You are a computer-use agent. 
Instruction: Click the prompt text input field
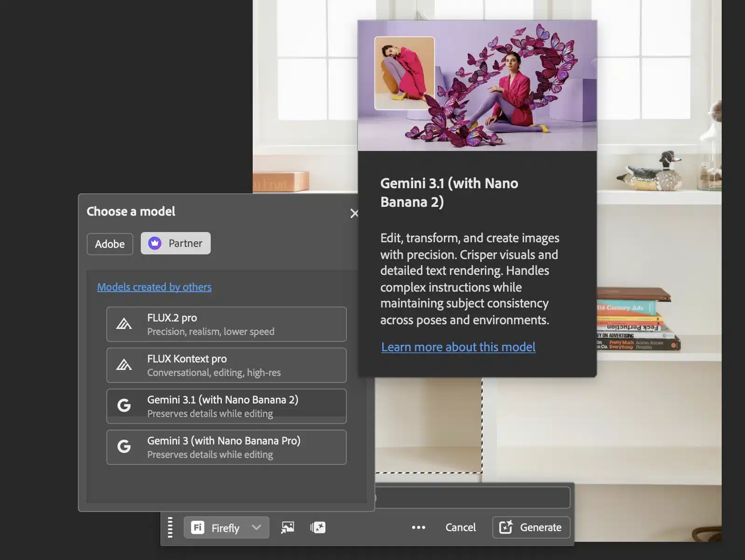click(472, 498)
